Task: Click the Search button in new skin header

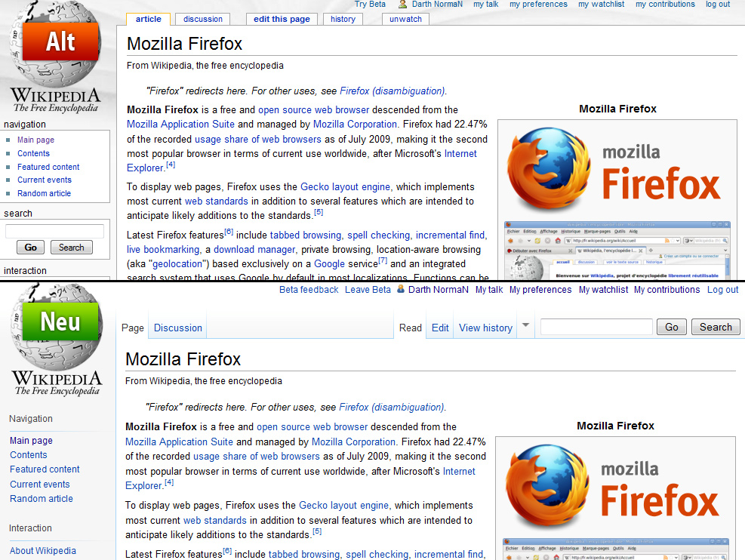Action: 716,327
